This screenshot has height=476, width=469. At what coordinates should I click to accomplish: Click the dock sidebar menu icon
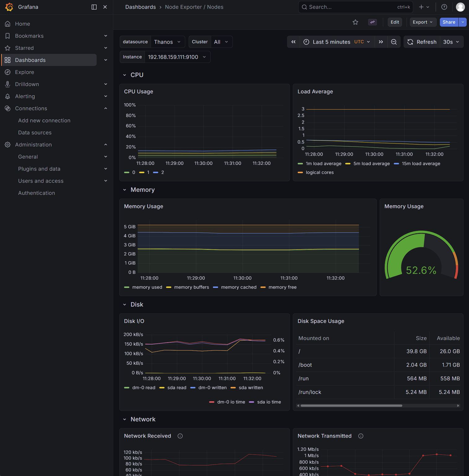[94, 7]
